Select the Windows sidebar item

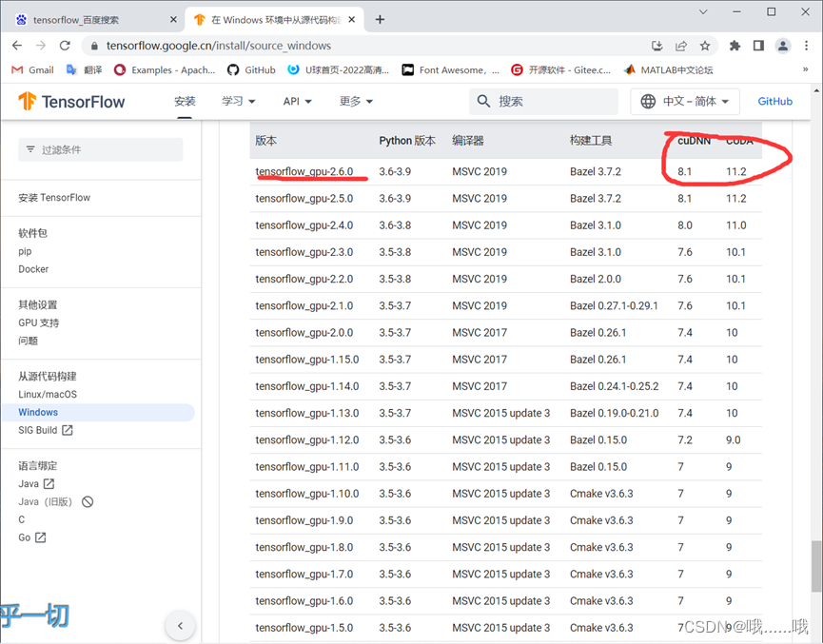pos(98,412)
